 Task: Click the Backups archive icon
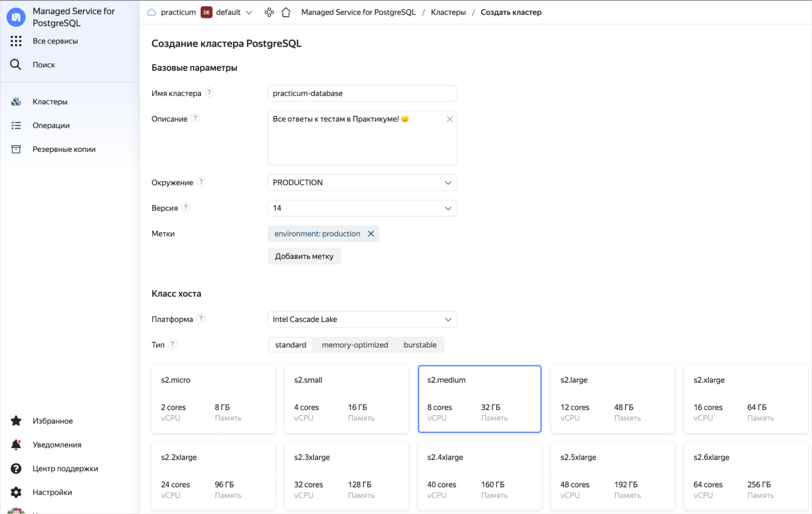tap(16, 150)
